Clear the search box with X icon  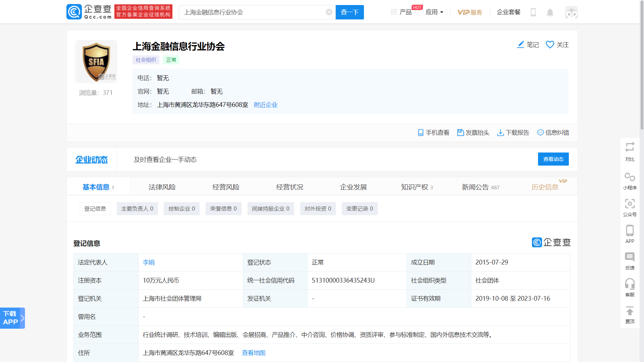329,12
